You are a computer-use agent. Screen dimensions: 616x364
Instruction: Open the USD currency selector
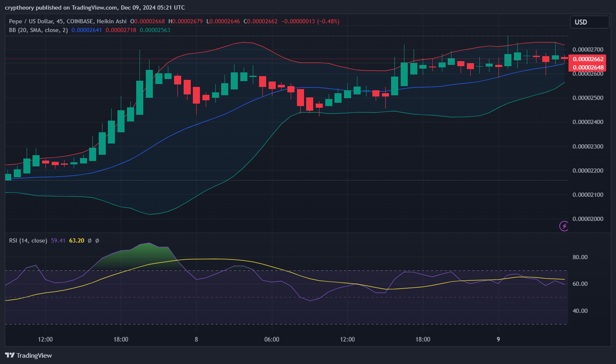click(589, 22)
